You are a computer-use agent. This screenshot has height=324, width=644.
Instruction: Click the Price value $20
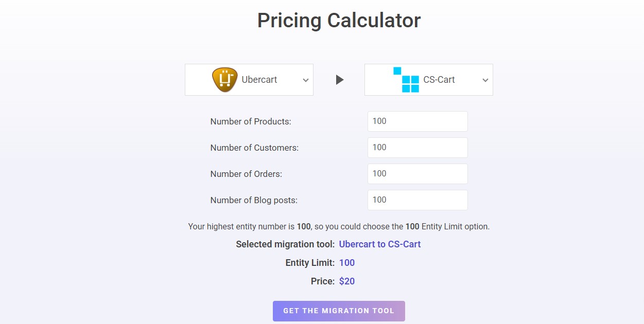pyautogui.click(x=346, y=281)
